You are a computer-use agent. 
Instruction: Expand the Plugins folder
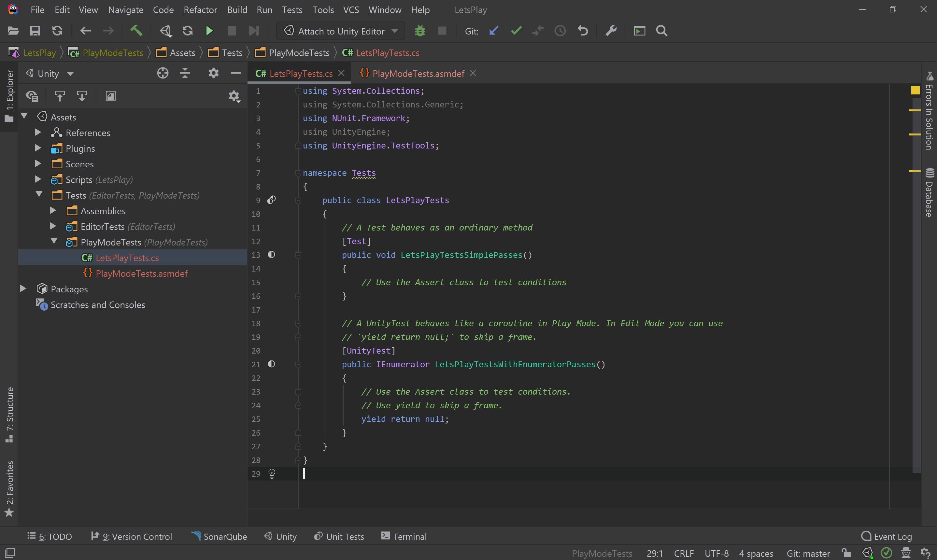[x=38, y=148]
